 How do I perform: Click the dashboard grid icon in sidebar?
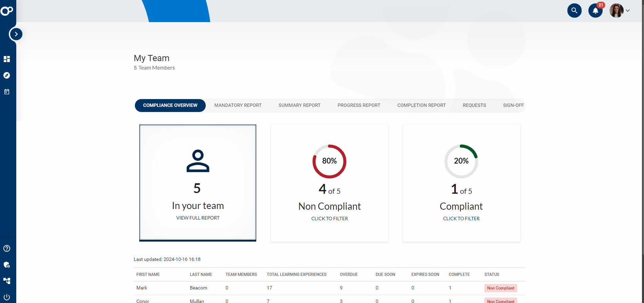[7, 59]
